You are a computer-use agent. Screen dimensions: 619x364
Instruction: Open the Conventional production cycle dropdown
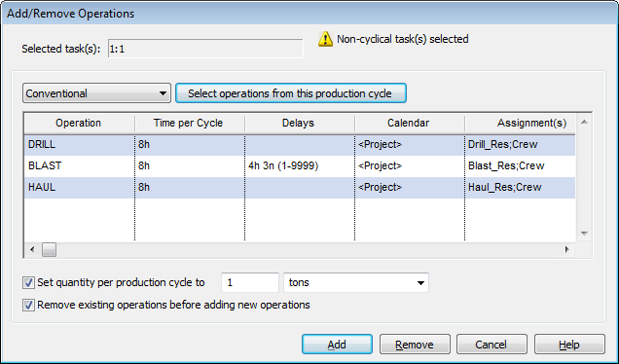click(x=96, y=93)
